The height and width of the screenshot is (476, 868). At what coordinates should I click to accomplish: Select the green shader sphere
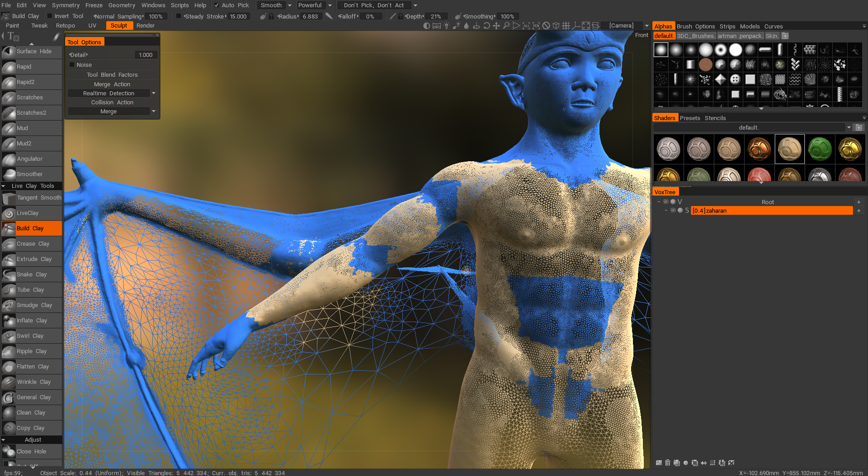pyautogui.click(x=820, y=149)
